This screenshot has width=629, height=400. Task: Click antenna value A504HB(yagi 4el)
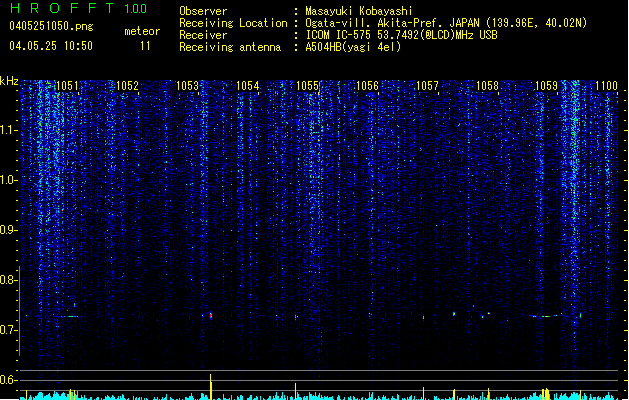point(353,47)
